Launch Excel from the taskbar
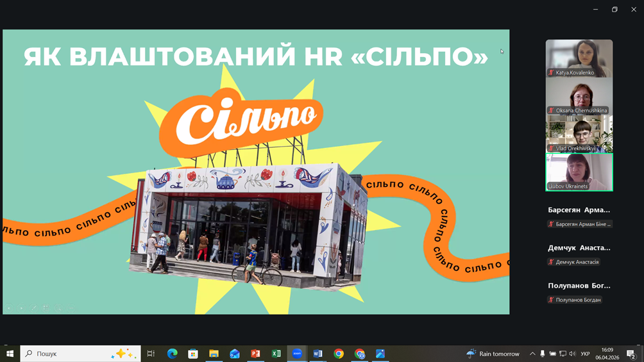This screenshot has height=362, width=644. click(x=276, y=354)
